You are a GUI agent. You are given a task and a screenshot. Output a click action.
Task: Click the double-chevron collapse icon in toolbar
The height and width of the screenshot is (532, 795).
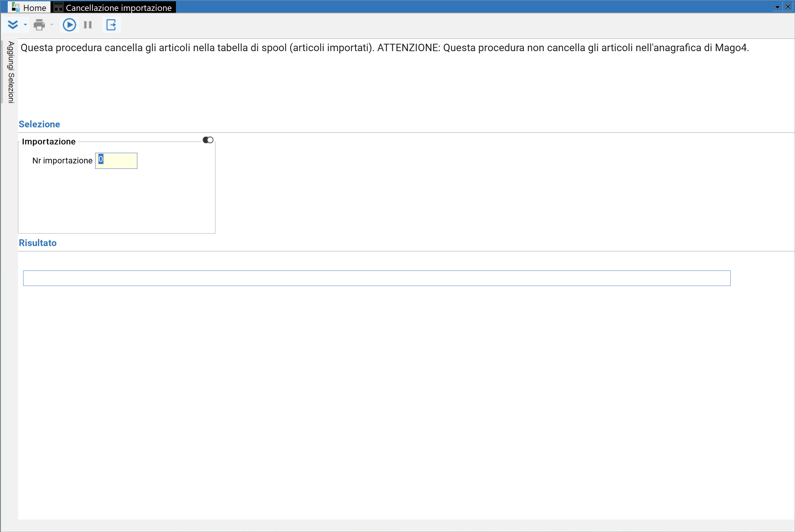[x=13, y=25]
